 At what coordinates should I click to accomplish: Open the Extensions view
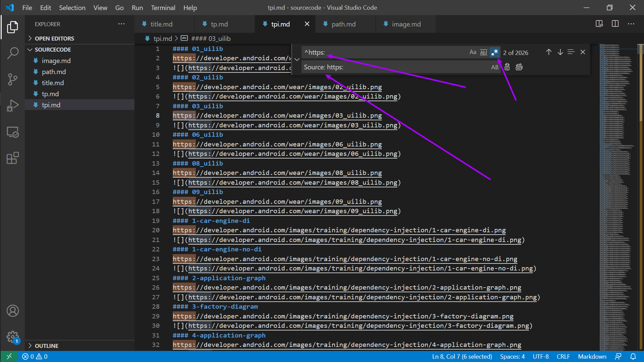coord(12,158)
